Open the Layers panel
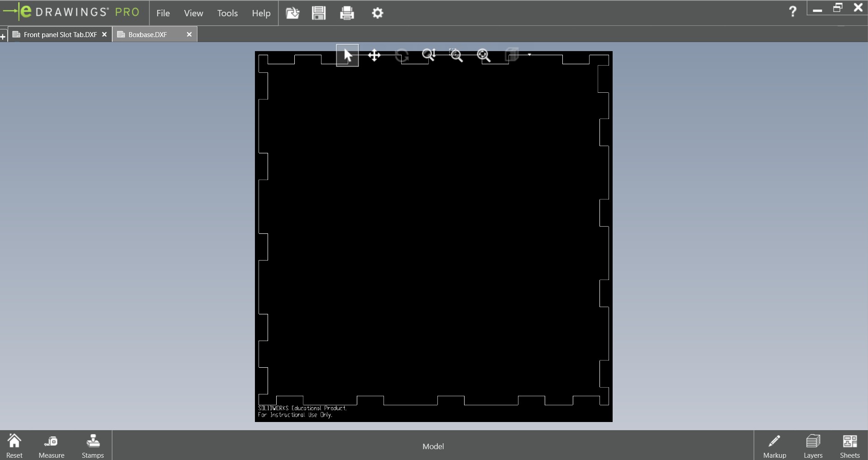The image size is (868, 460). (813, 446)
